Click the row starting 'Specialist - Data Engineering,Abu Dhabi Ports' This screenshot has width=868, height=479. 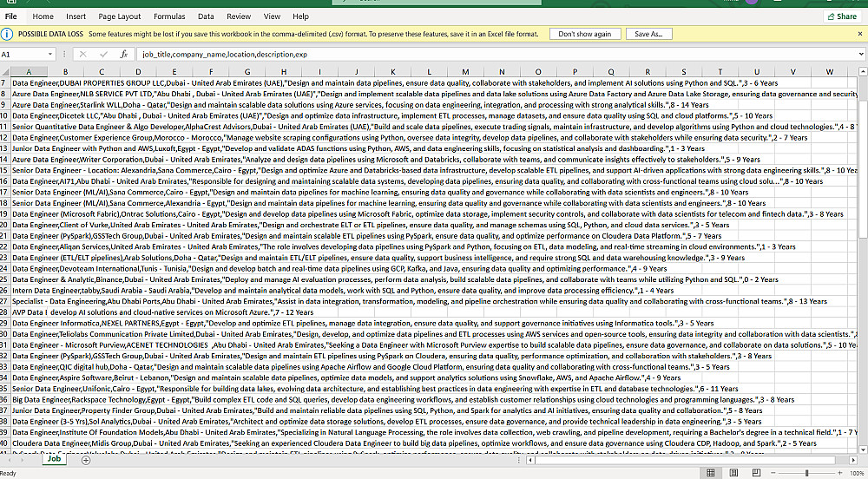tap(419, 301)
